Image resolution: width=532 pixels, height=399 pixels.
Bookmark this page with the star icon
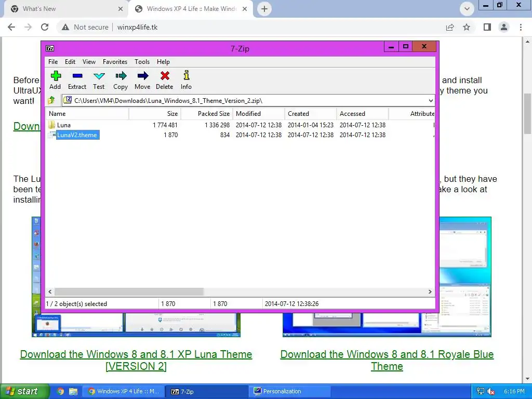click(x=467, y=27)
